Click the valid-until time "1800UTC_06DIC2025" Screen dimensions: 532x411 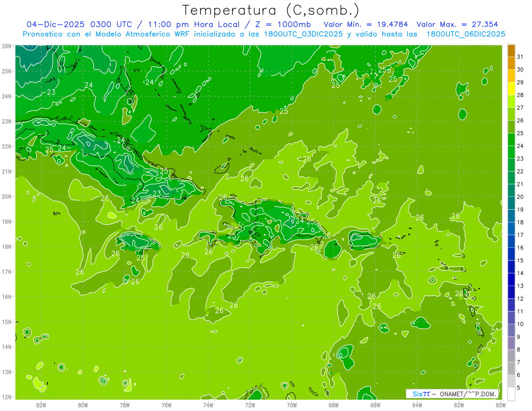(465, 34)
